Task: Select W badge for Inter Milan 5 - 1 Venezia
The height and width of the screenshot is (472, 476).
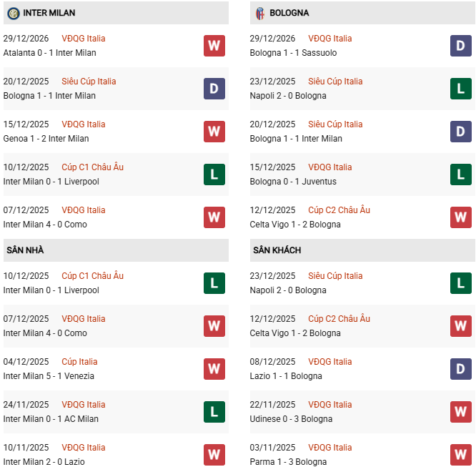Action: coord(214,369)
